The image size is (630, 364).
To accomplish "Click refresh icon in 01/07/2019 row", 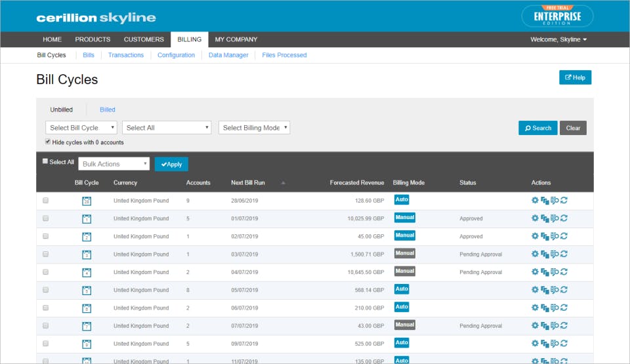I will coord(564,218).
